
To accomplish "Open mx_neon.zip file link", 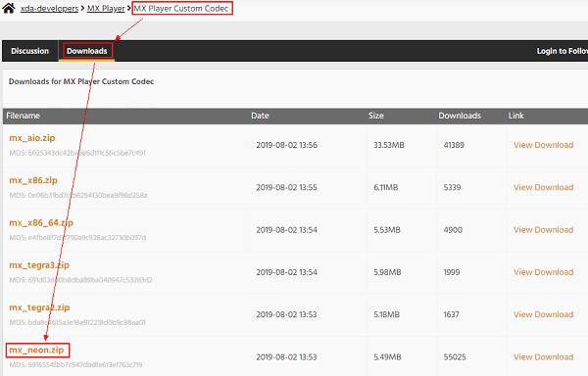I will [x=37, y=350].
